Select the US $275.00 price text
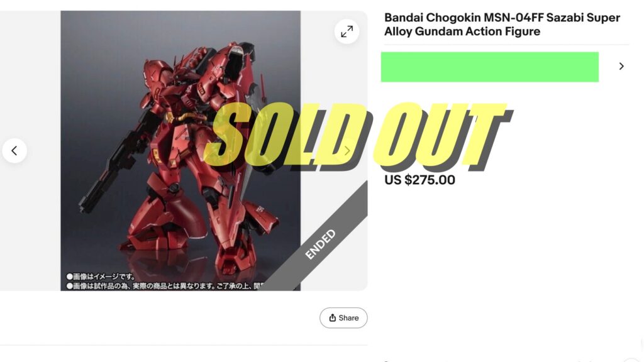This screenshot has height=362, width=644. 419,180
